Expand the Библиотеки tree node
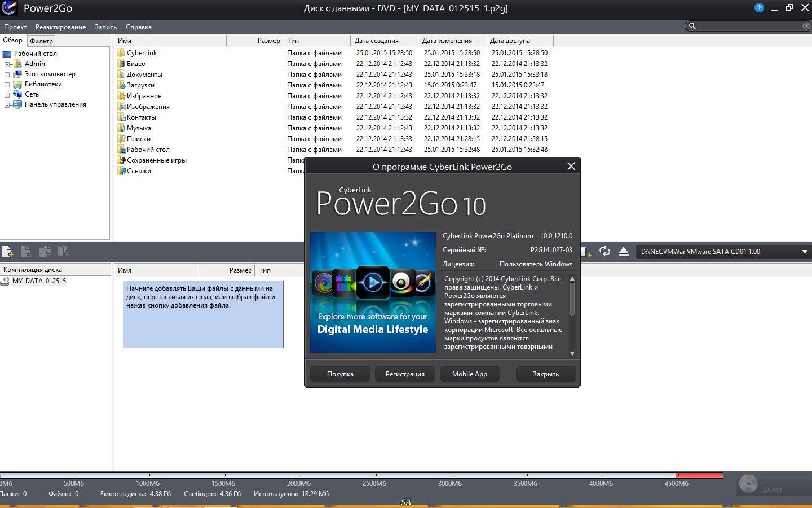Screen dimensions: 812x508 (7, 84)
